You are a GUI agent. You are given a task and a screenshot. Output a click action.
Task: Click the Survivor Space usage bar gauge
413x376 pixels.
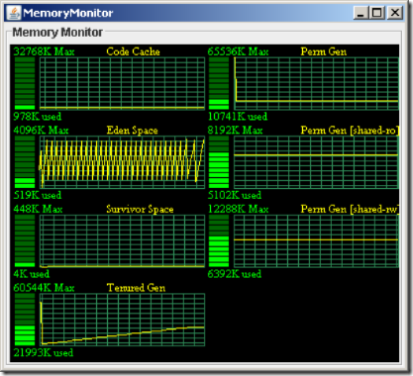click(25, 241)
